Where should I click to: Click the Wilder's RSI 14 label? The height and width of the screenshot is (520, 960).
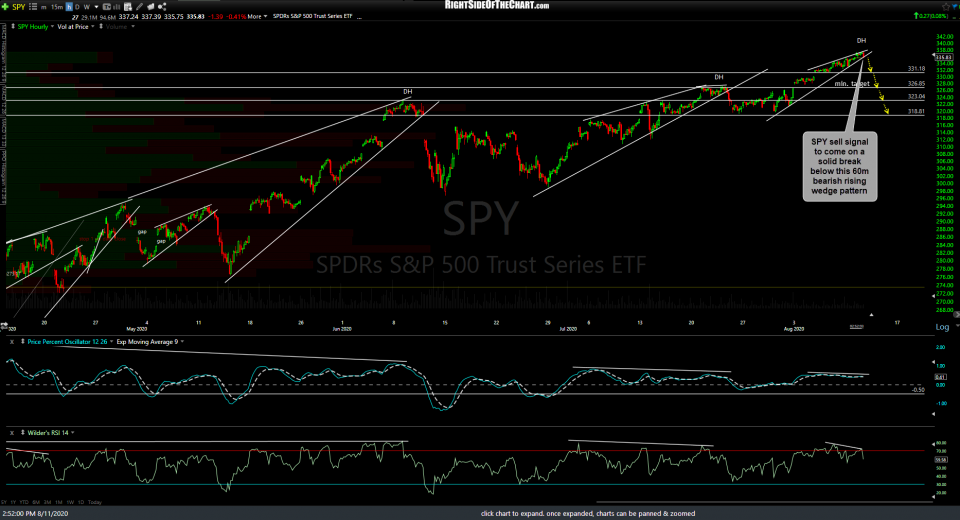tap(48, 432)
